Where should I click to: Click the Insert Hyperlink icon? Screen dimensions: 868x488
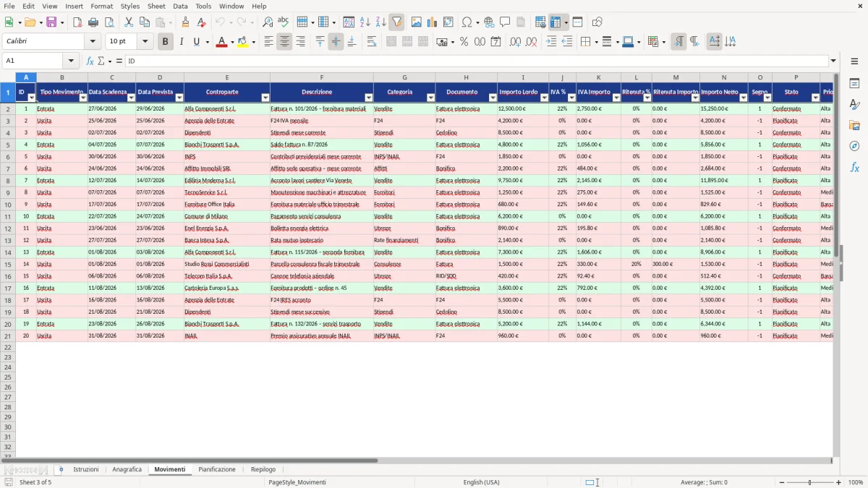(489, 22)
